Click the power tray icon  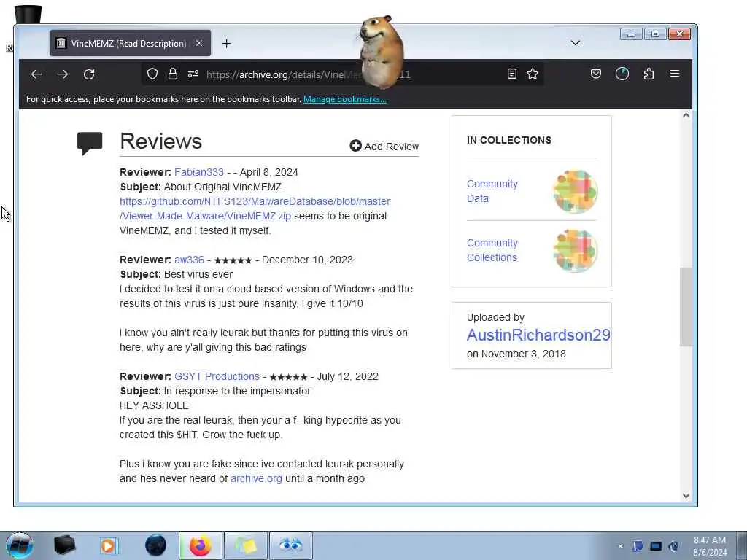(x=673, y=546)
